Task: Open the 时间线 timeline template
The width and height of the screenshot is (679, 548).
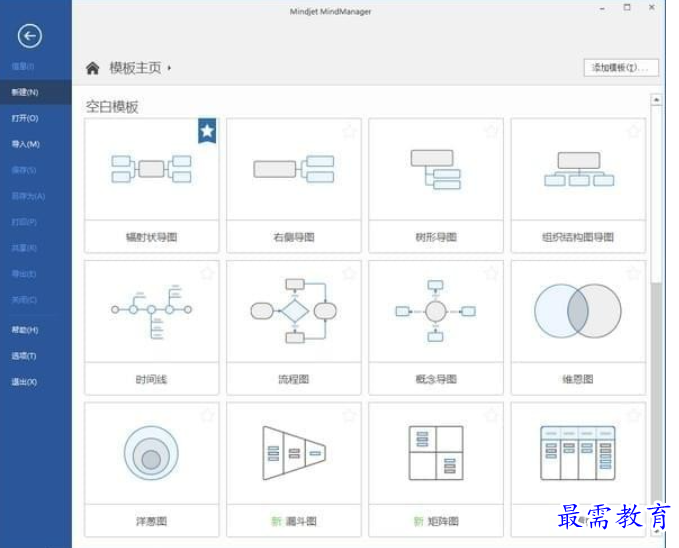Action: coord(152,328)
